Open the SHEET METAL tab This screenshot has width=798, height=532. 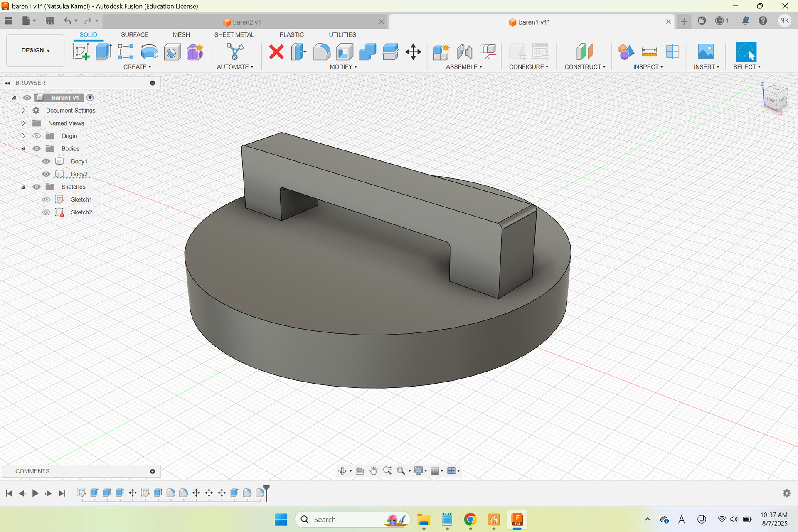(x=234, y=34)
